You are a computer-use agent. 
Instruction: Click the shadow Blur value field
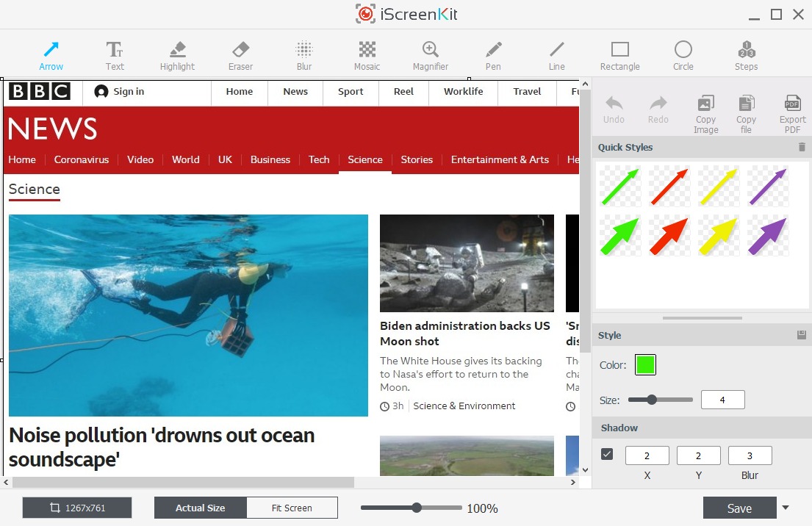[750, 455]
